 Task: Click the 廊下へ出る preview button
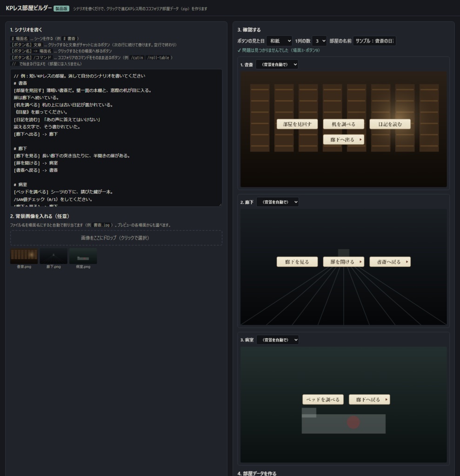343,139
